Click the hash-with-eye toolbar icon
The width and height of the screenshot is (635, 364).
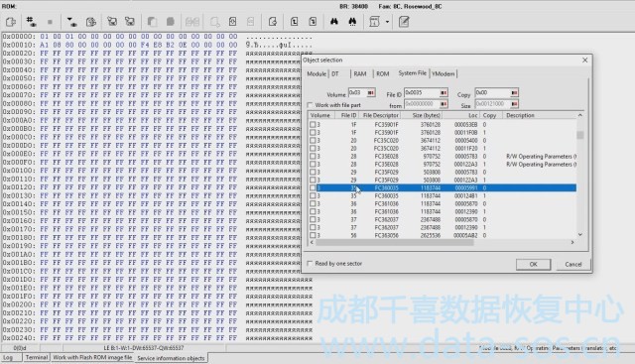point(31,22)
